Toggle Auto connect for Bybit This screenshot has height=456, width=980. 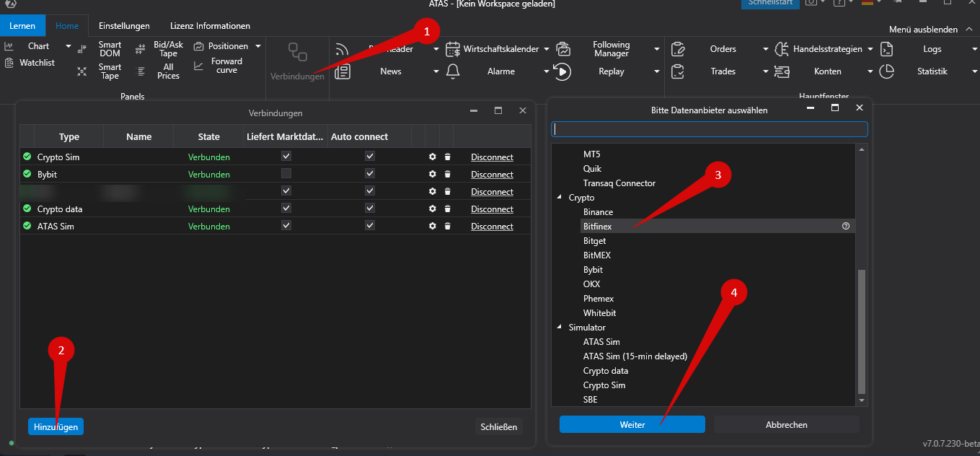[370, 173]
